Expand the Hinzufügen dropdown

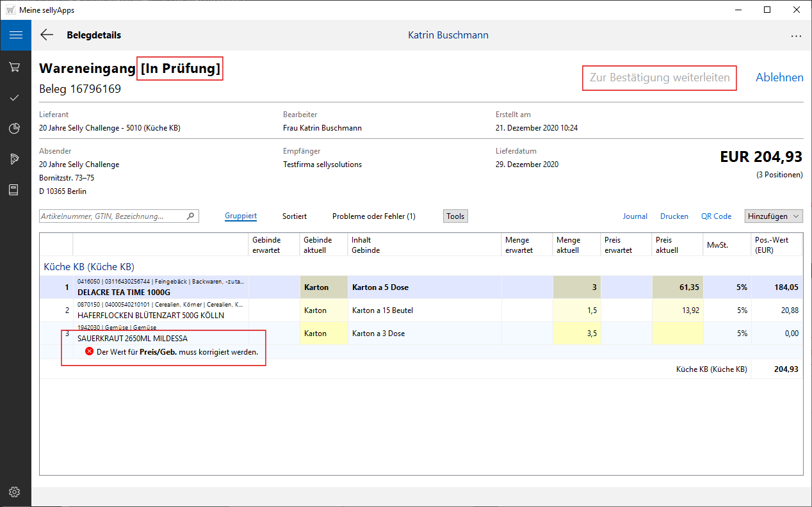[x=773, y=216]
